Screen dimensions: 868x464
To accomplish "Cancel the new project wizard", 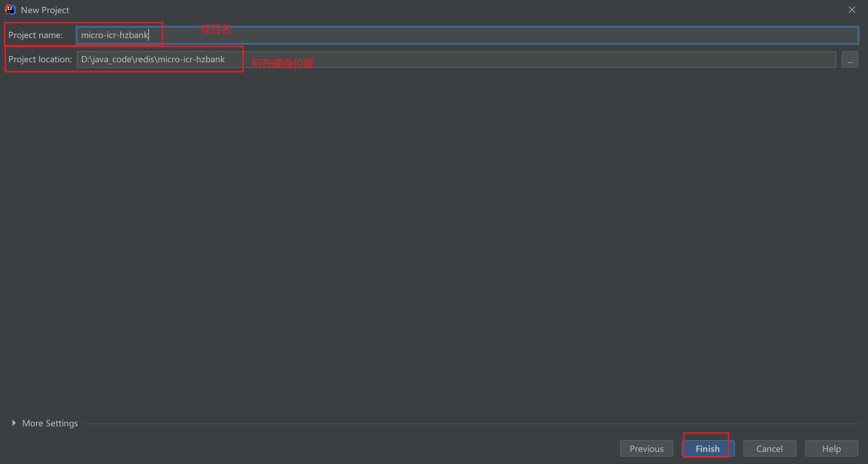I will (x=769, y=448).
